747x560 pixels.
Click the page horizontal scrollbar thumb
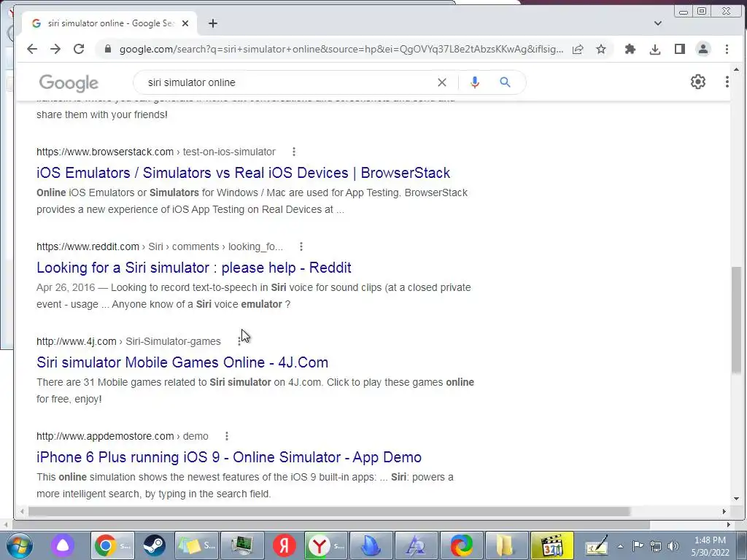click(329, 511)
